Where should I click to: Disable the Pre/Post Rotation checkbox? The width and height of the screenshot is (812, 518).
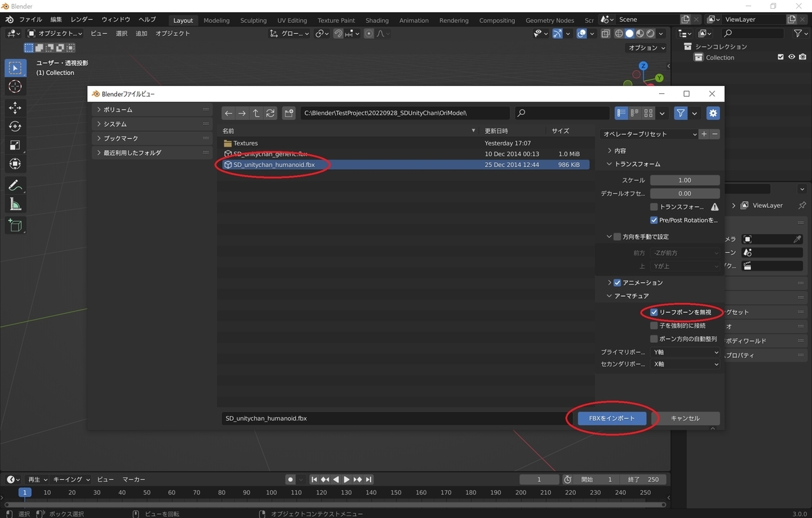[654, 220]
